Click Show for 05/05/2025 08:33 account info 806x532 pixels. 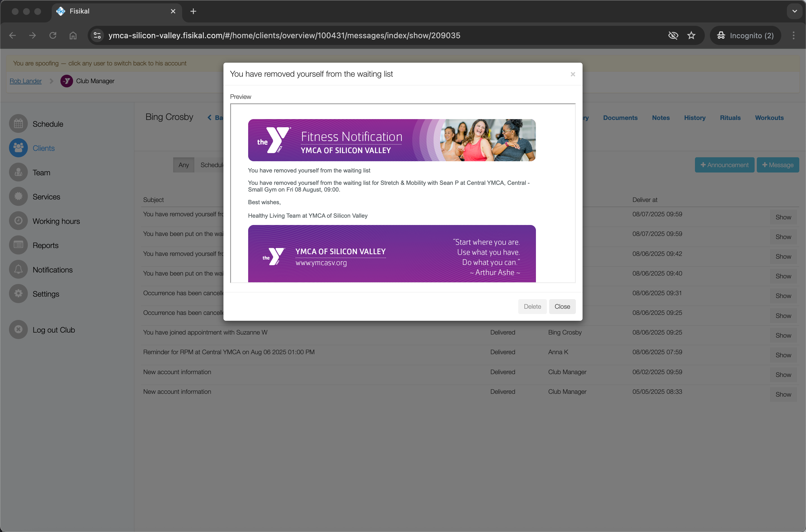pos(783,394)
